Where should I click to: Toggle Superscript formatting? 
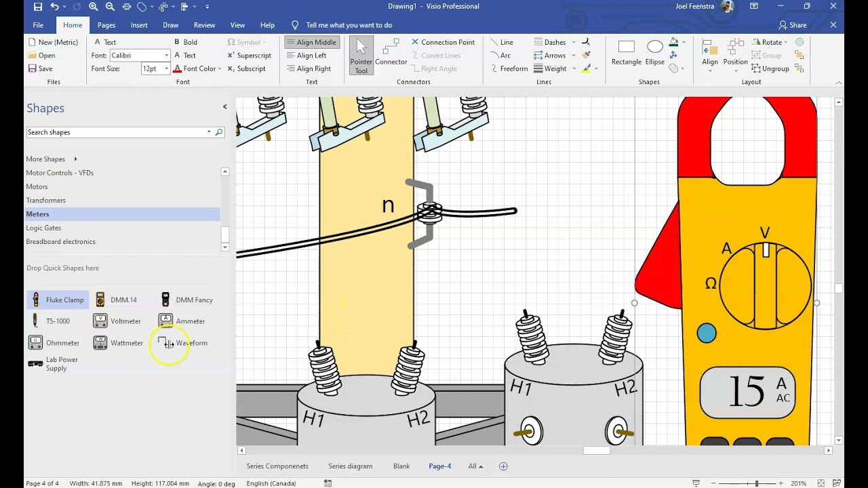[249, 56]
